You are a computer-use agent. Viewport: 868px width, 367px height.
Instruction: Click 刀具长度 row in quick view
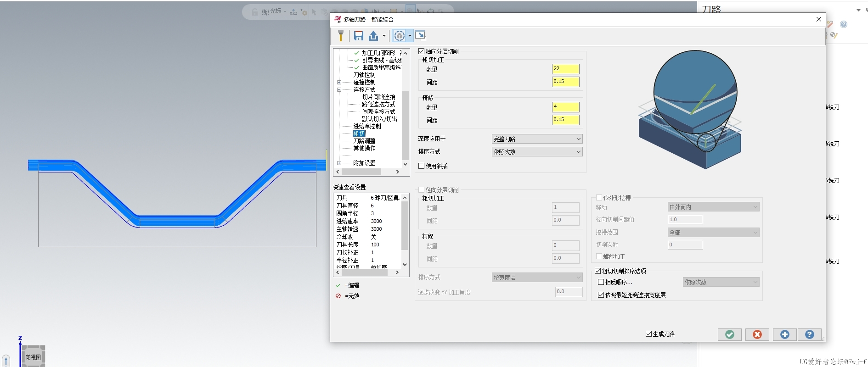[x=367, y=245]
